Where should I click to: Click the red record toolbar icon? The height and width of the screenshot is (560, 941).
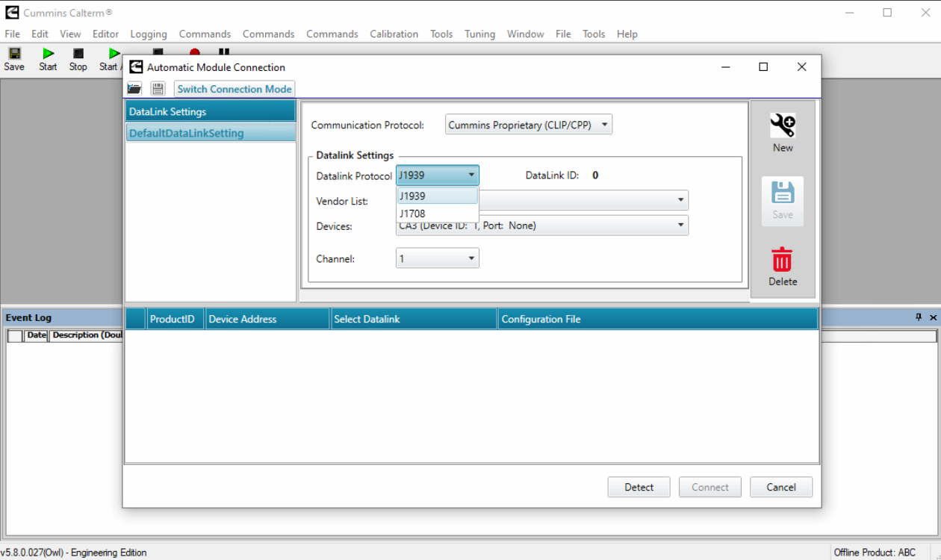point(195,52)
